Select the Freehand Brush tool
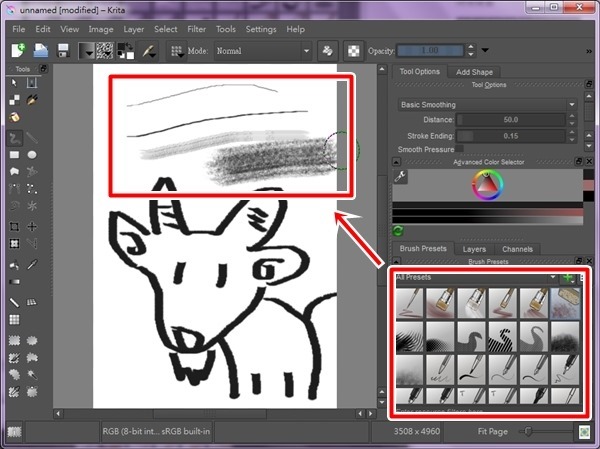600x449 pixels. [15, 137]
